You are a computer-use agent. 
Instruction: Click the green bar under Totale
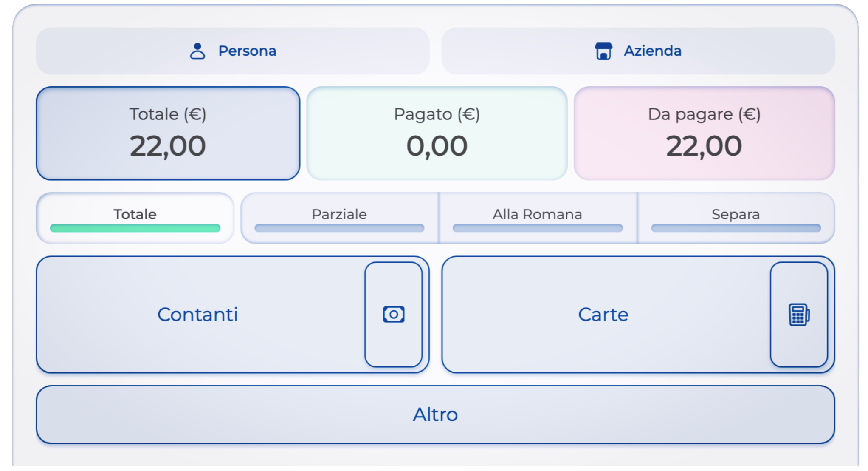135,228
